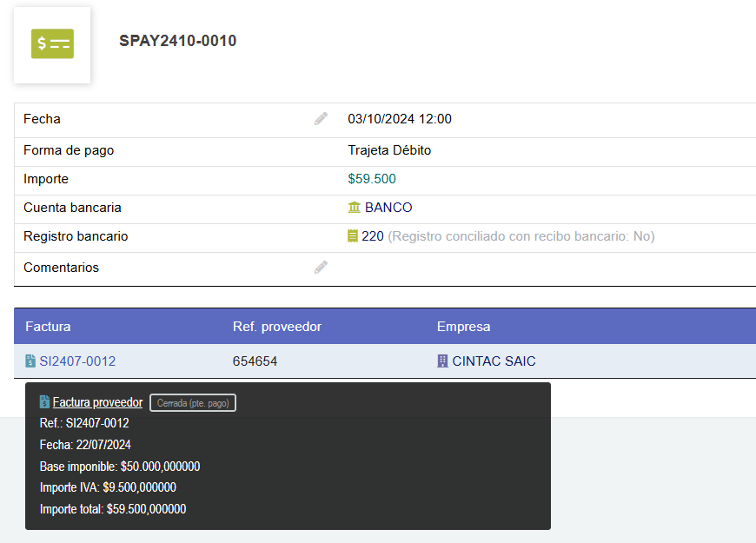
Task: Open the Factura proveedor tooltip link
Action: point(97,401)
